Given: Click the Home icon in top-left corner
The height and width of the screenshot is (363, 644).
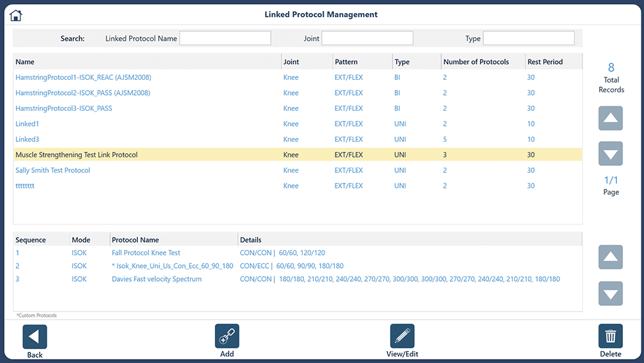Looking at the screenshot, I should point(16,15).
